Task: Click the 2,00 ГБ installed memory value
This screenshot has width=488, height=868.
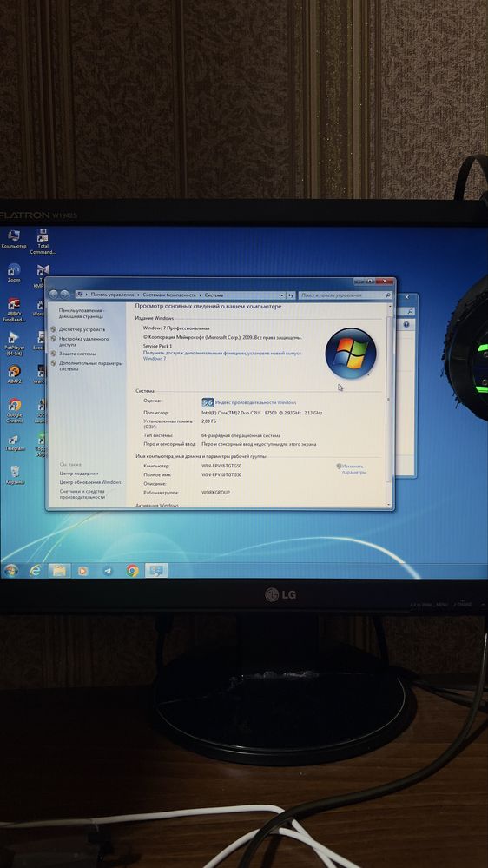Action: [x=208, y=421]
